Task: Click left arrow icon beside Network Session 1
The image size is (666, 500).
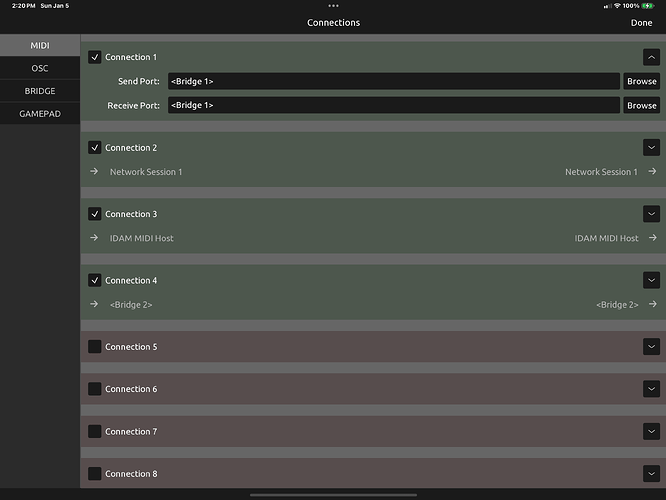Action: pyautogui.click(x=94, y=172)
